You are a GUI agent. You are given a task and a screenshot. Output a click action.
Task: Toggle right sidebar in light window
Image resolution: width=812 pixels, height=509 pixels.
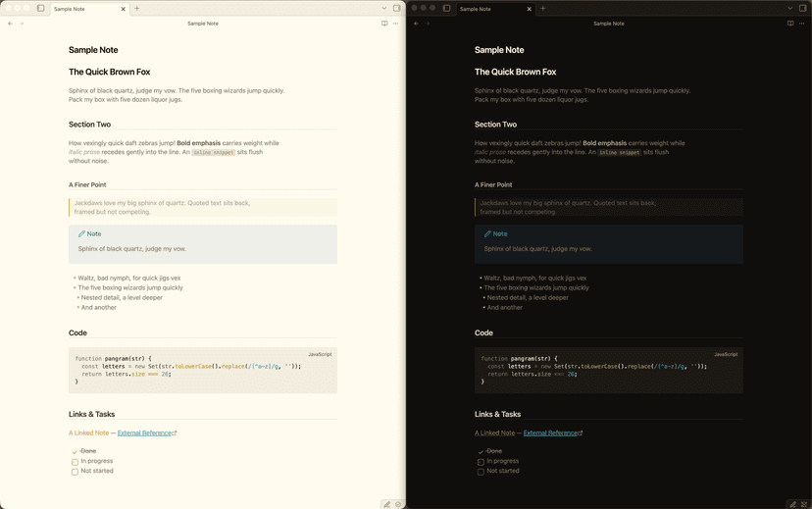tap(396, 8)
